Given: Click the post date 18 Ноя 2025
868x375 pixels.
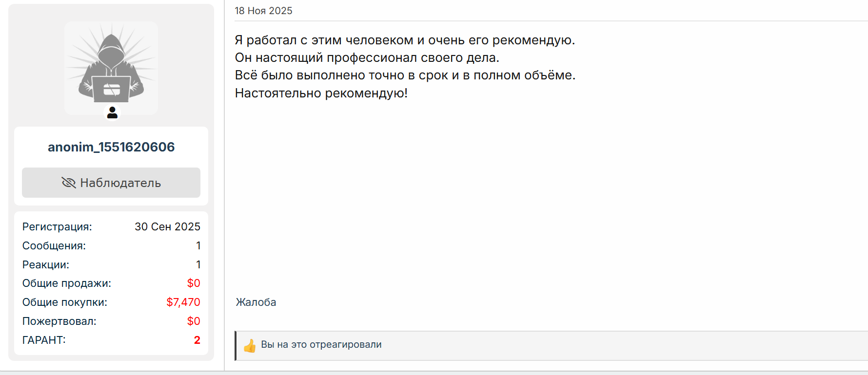Looking at the screenshot, I should pyautogui.click(x=263, y=11).
